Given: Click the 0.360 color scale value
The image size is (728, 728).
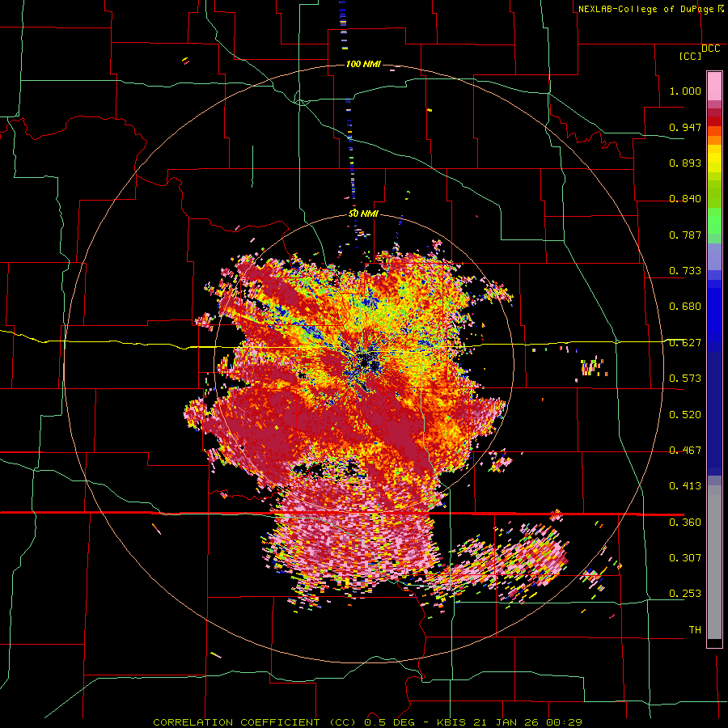Looking at the screenshot, I should [x=685, y=523].
